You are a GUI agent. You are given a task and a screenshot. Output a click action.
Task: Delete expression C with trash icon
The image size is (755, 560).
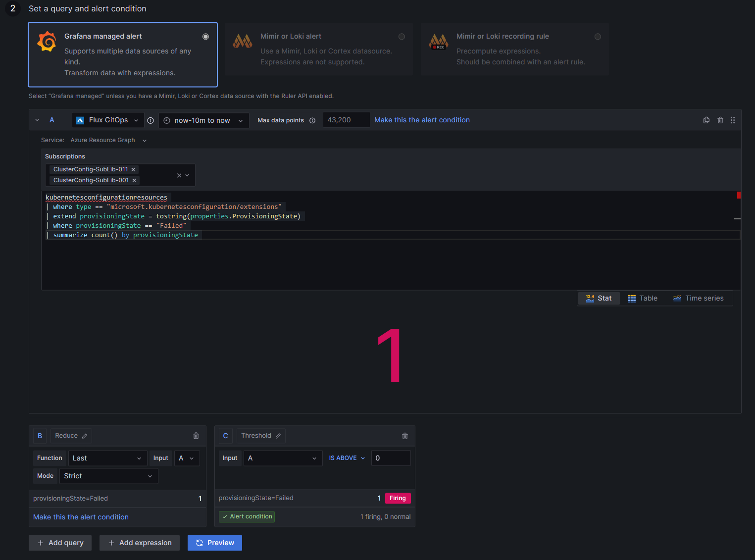click(x=405, y=436)
